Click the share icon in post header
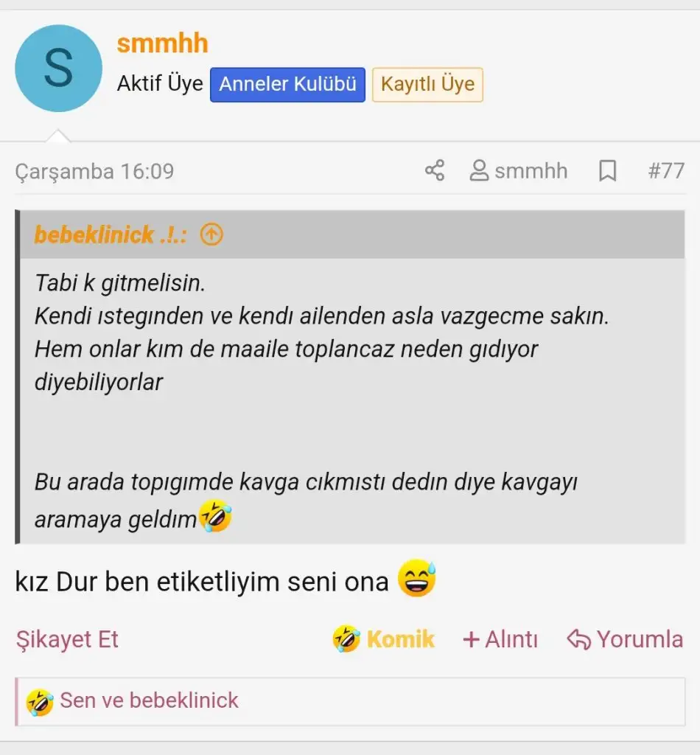This screenshot has height=755, width=700. (435, 171)
